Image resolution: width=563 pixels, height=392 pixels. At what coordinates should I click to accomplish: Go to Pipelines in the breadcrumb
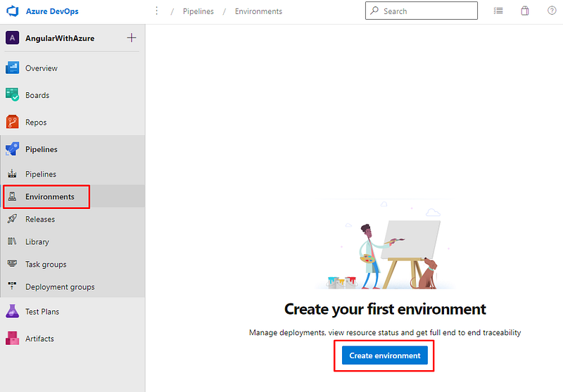[x=198, y=11]
